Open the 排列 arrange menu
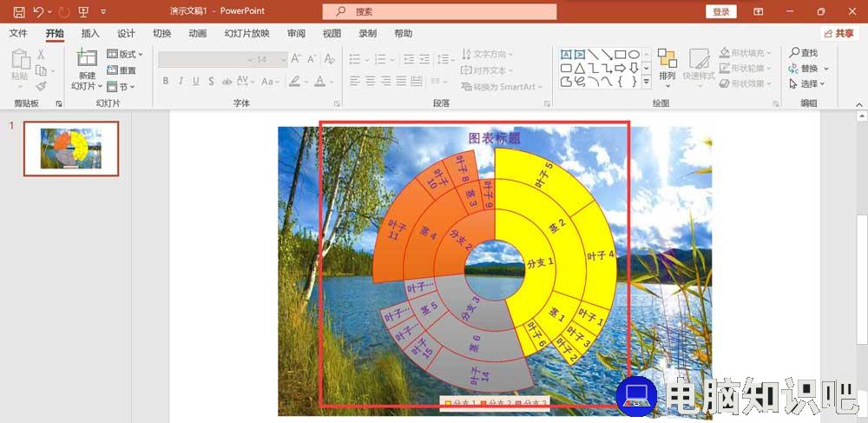Screen dimensions: 868x423 point(667,68)
